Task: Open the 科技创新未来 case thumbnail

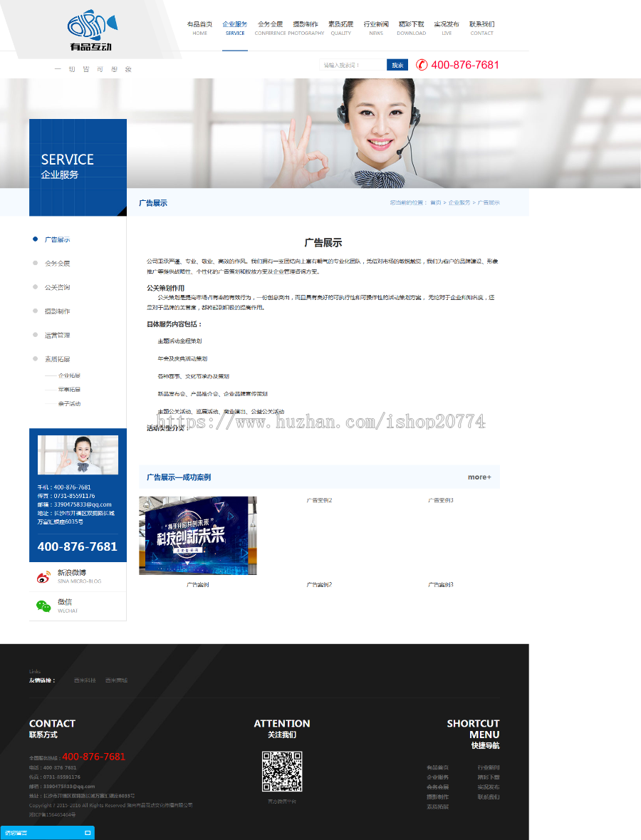Action: coord(197,535)
